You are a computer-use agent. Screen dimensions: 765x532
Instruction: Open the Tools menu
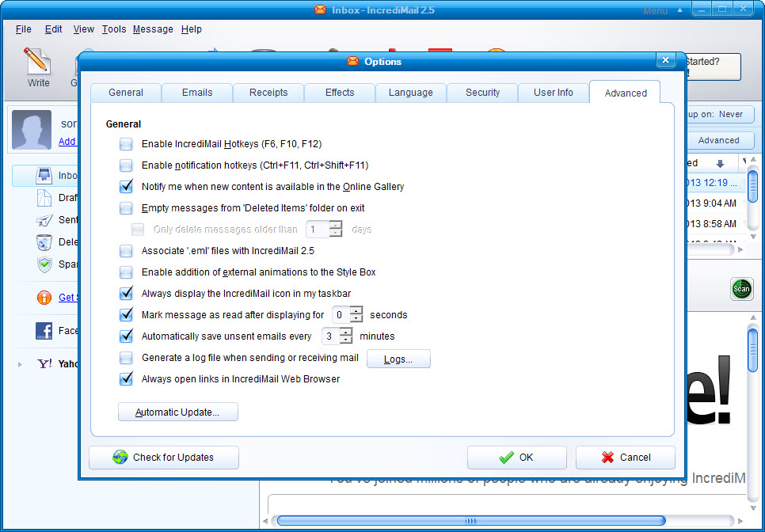tap(114, 29)
